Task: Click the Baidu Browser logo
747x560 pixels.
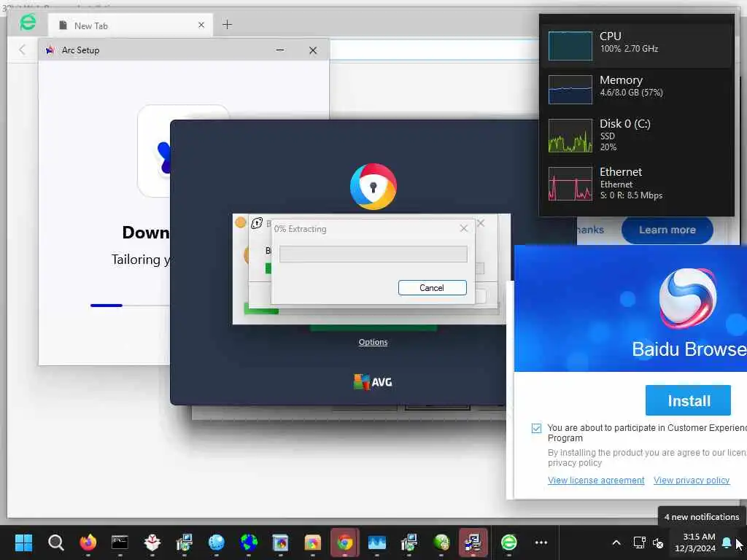Action: [x=687, y=298]
